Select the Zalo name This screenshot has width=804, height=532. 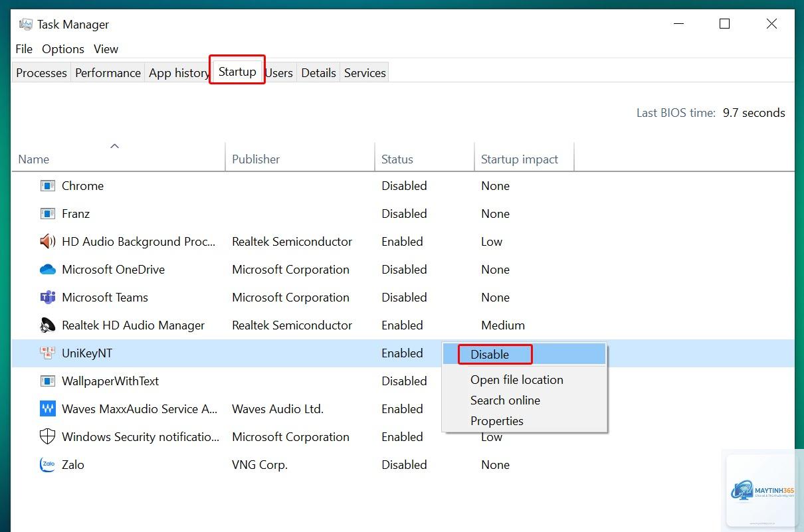[x=73, y=465]
